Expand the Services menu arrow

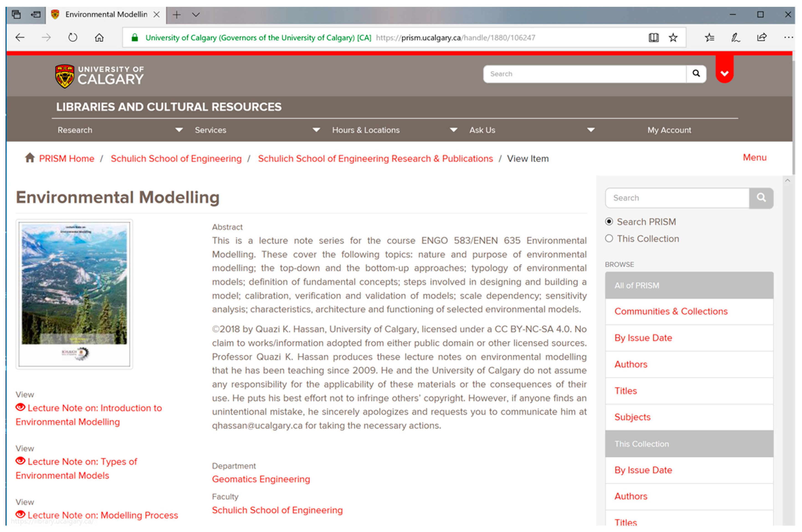point(316,130)
